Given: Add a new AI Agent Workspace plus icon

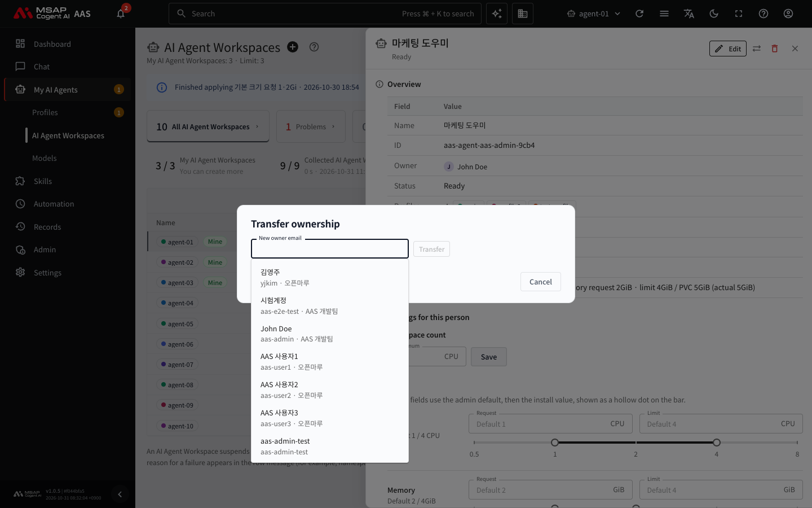Looking at the screenshot, I should 293,47.
